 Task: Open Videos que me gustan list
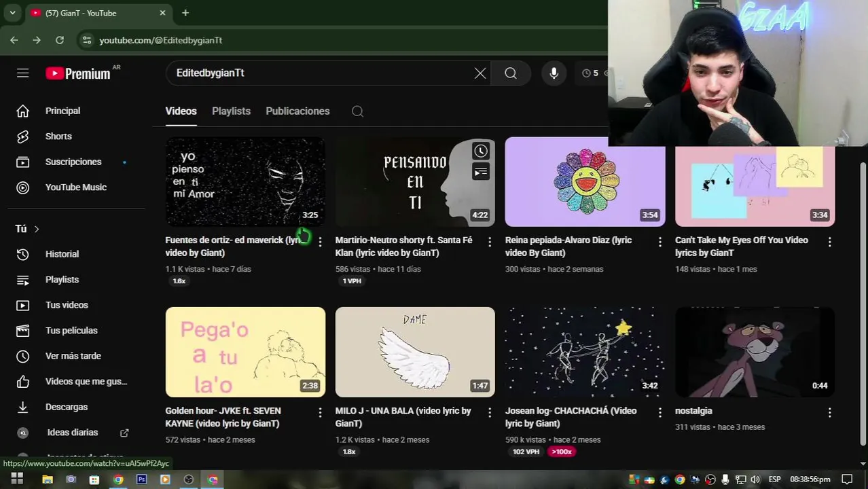coord(86,381)
